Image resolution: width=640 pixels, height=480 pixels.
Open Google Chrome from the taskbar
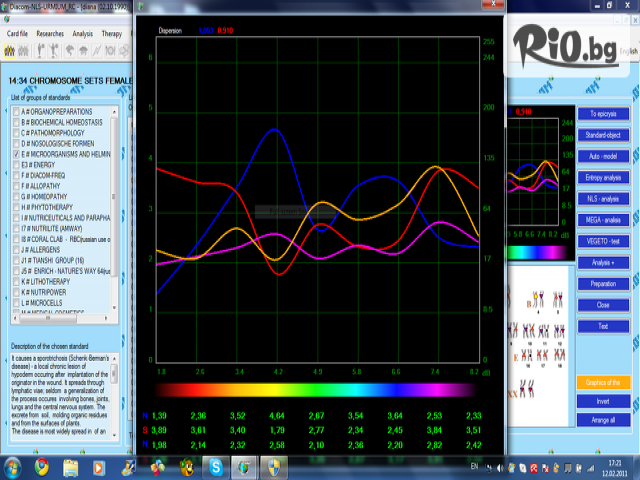click(x=42, y=465)
